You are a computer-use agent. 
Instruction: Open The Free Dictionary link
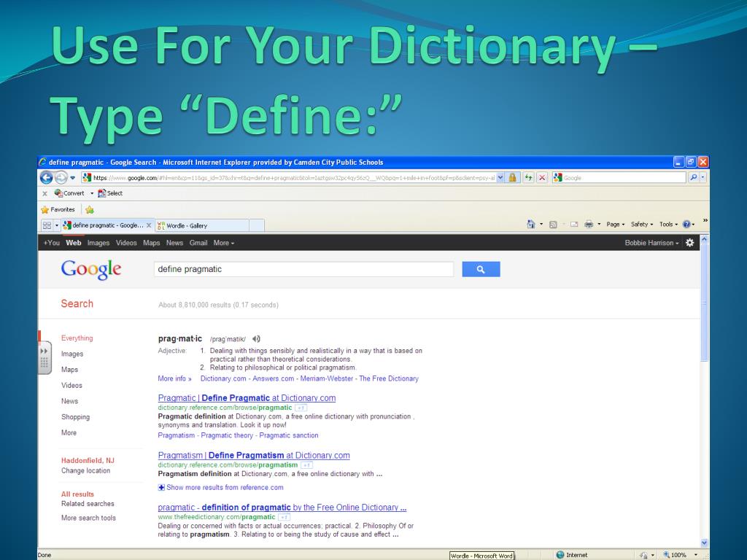[x=389, y=378]
